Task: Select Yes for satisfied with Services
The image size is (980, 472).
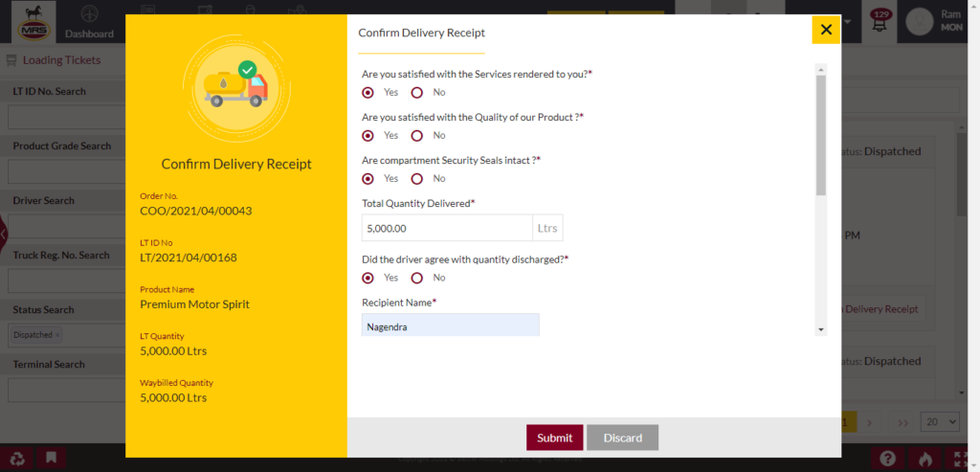Action: (x=368, y=93)
